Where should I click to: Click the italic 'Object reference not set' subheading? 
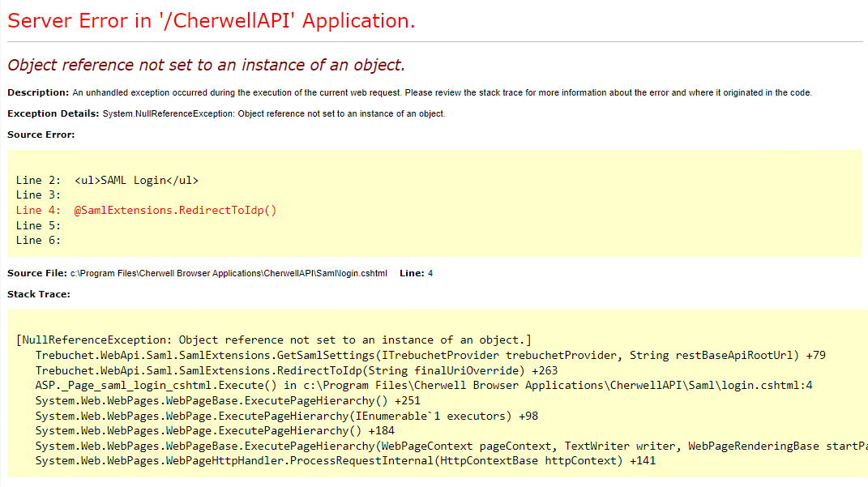pyautogui.click(x=206, y=65)
